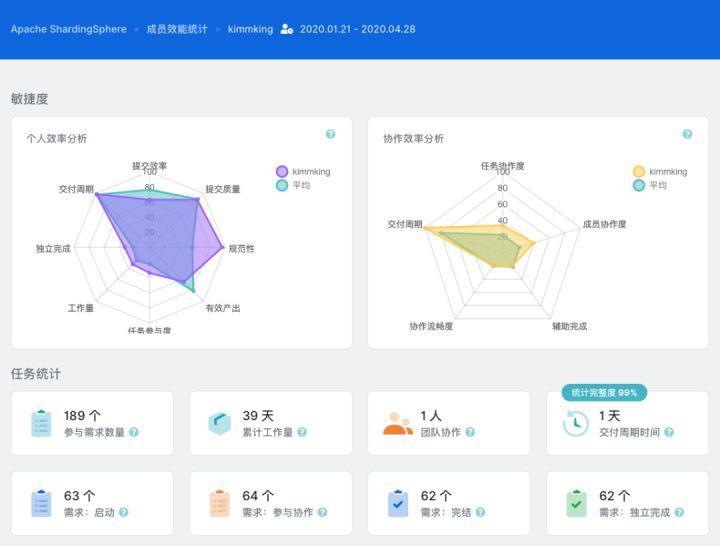Open the date range 2020.01.21 - 2020.04.28

tap(358, 29)
